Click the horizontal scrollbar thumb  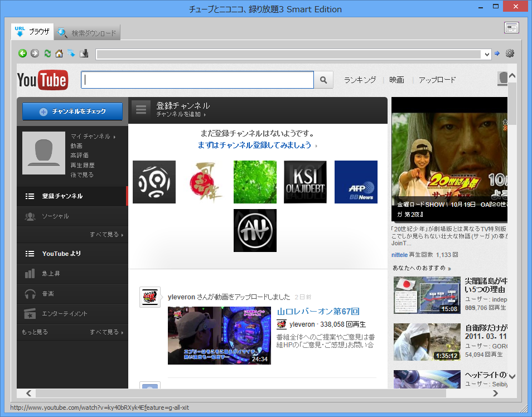tap(240, 393)
